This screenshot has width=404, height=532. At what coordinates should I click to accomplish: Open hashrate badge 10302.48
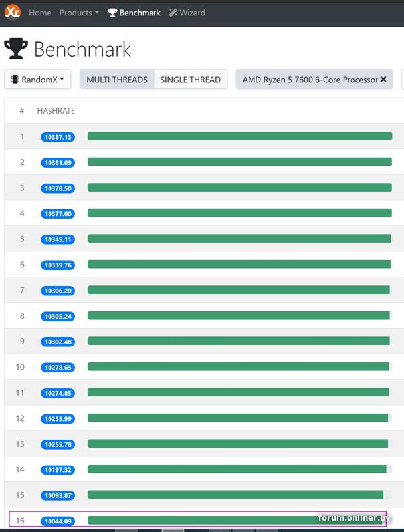pyautogui.click(x=58, y=342)
